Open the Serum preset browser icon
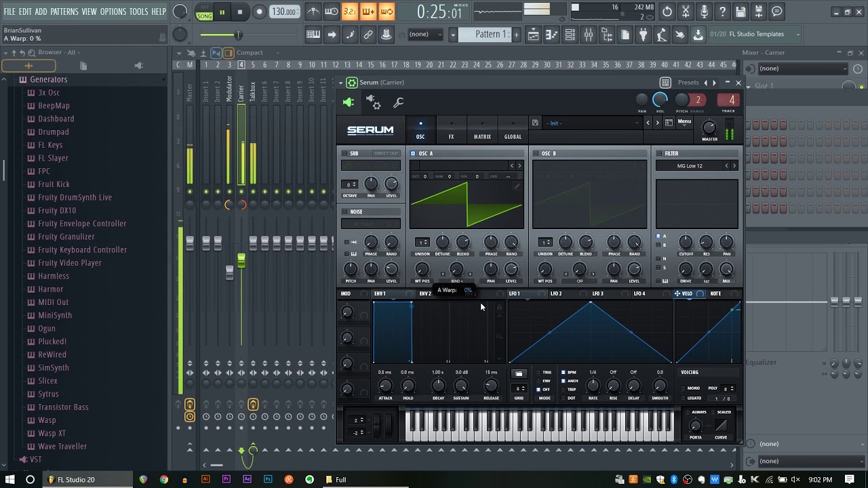The height and width of the screenshot is (488, 868). [x=669, y=123]
